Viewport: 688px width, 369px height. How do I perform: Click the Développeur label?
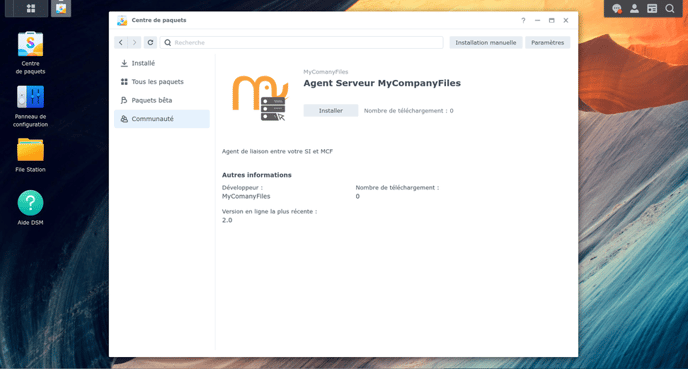click(x=242, y=187)
